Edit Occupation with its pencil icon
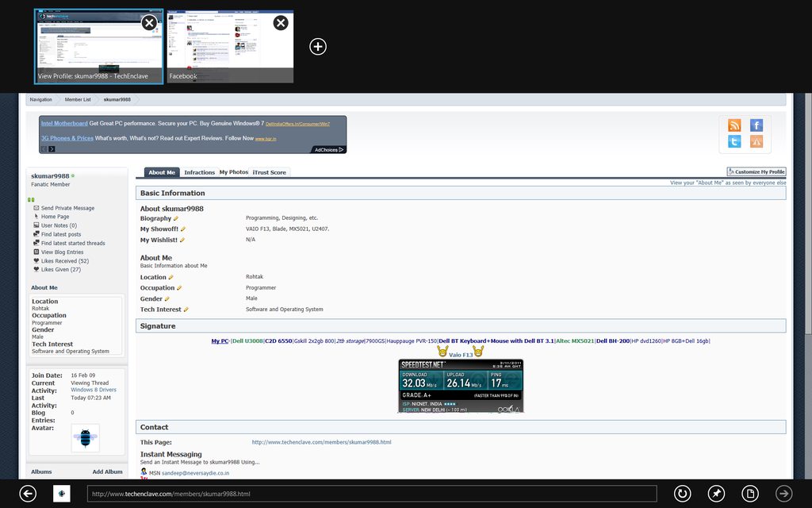812x508 pixels. coord(179,287)
